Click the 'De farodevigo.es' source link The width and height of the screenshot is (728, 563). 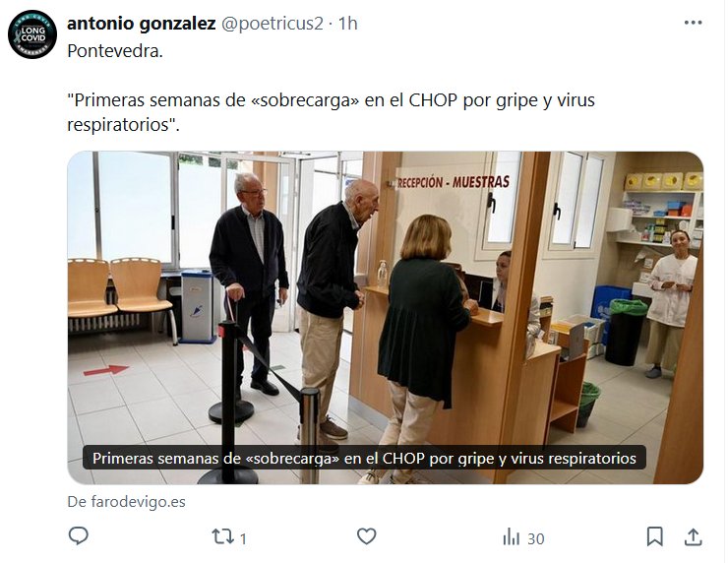[x=126, y=502]
